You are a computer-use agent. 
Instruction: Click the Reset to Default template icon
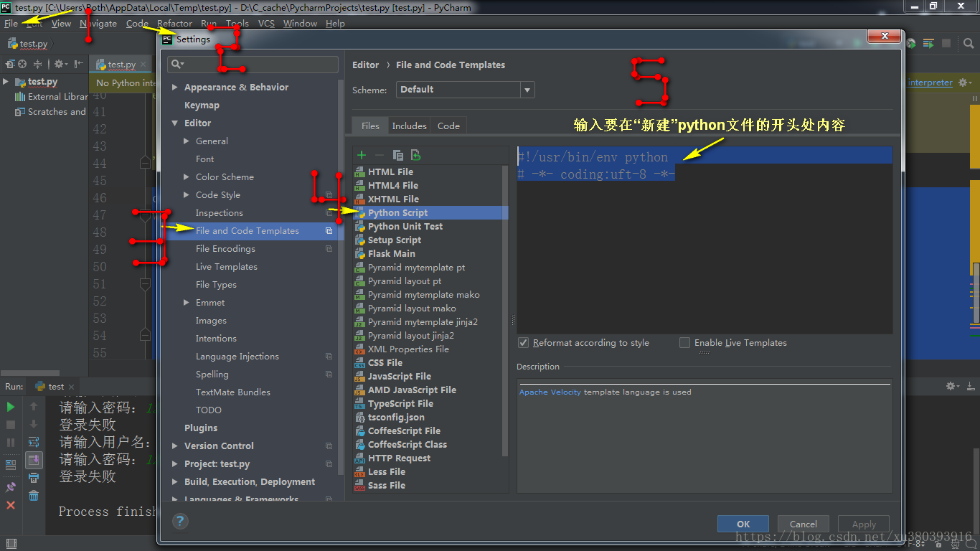pyautogui.click(x=415, y=155)
